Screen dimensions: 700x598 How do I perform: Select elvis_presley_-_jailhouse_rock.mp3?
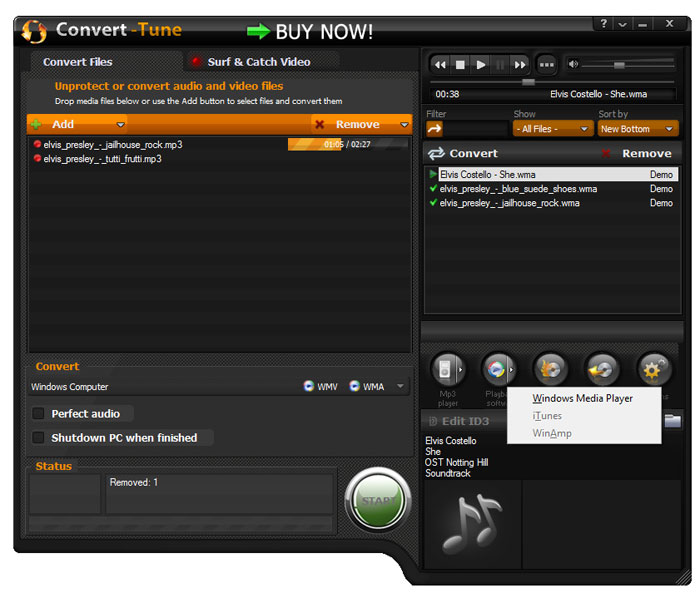point(113,145)
